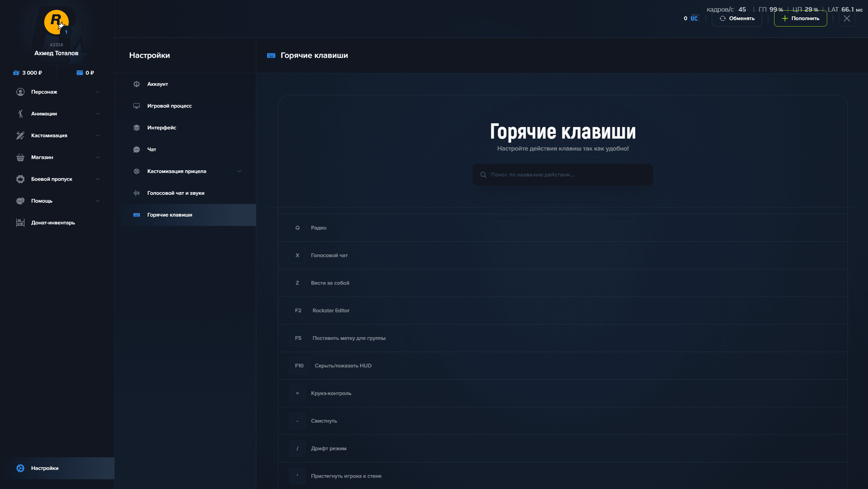Click the Чат speech bubble icon
Viewport: 868px width, 489px height.
136,149
